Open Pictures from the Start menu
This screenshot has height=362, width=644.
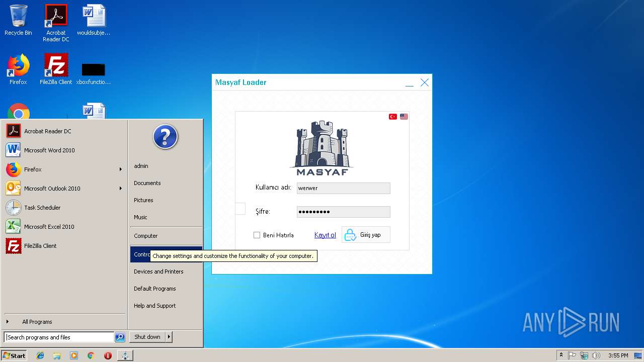(x=166, y=200)
